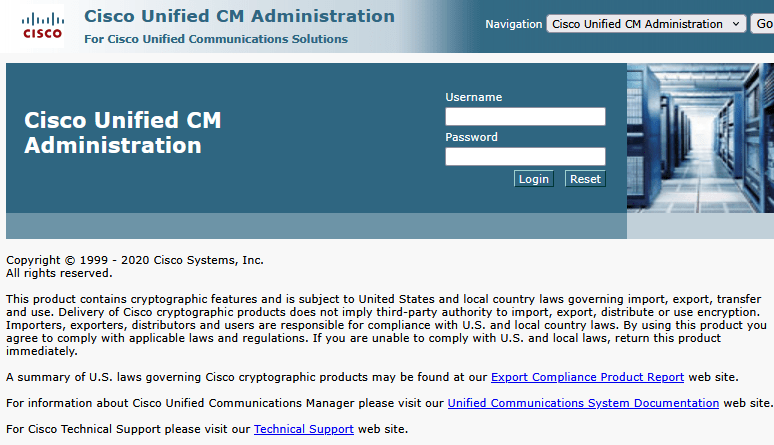Viewport: 774px width, 445px height.
Task: Click the top header title text
Action: pos(239,16)
